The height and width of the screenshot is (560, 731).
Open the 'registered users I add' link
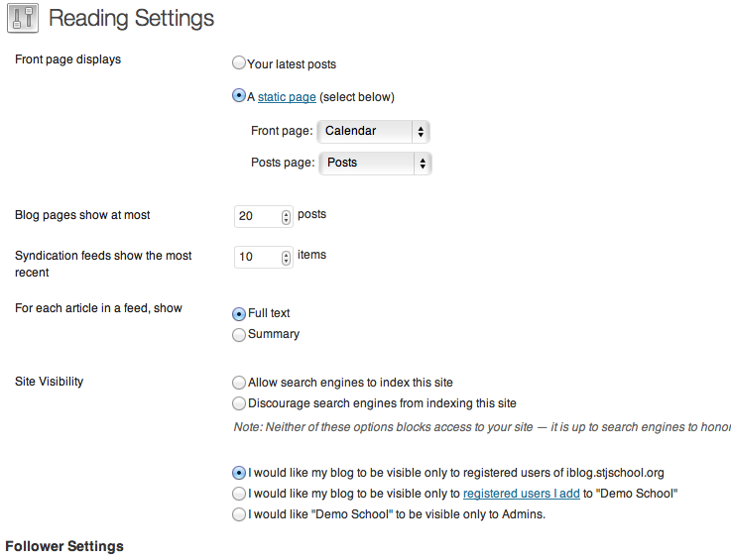(x=521, y=494)
